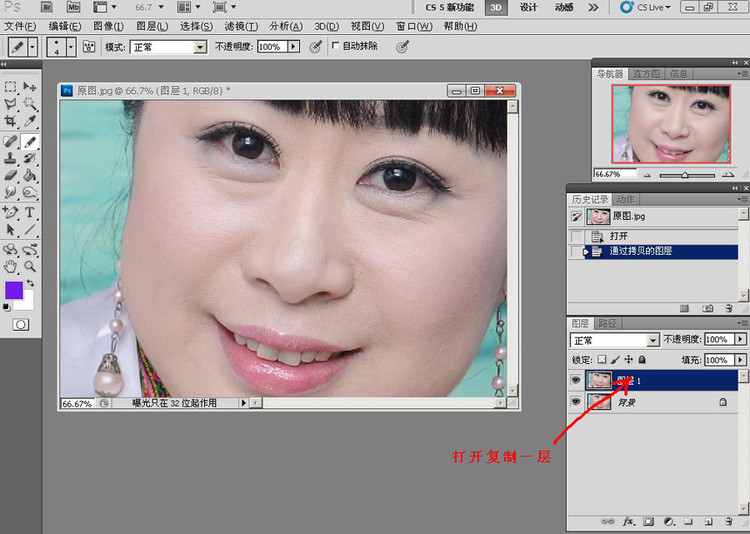Select the Eraser tool

pyautogui.click(x=10, y=176)
